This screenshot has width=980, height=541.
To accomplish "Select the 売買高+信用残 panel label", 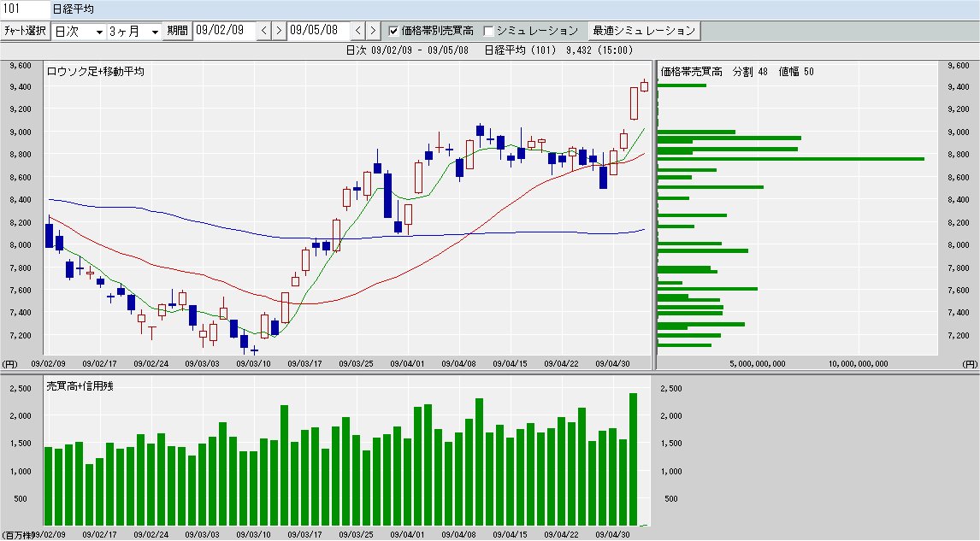I will pyautogui.click(x=80, y=386).
